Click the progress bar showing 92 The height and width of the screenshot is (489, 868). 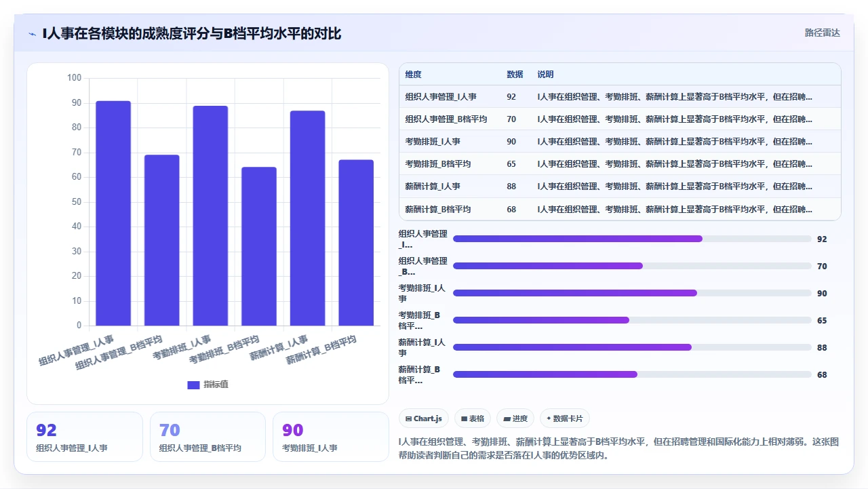[632, 239]
